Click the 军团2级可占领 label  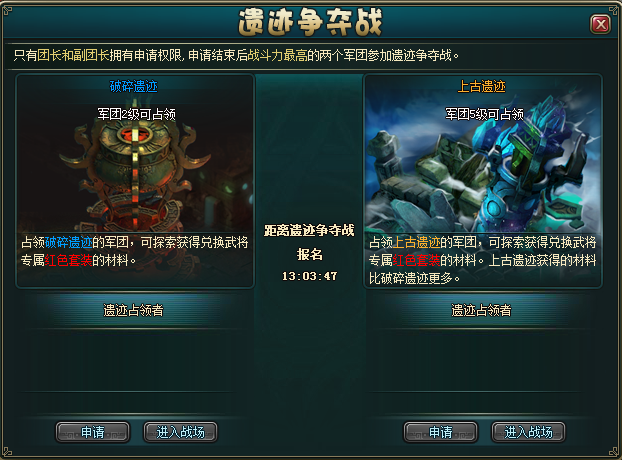pyautogui.click(x=136, y=114)
